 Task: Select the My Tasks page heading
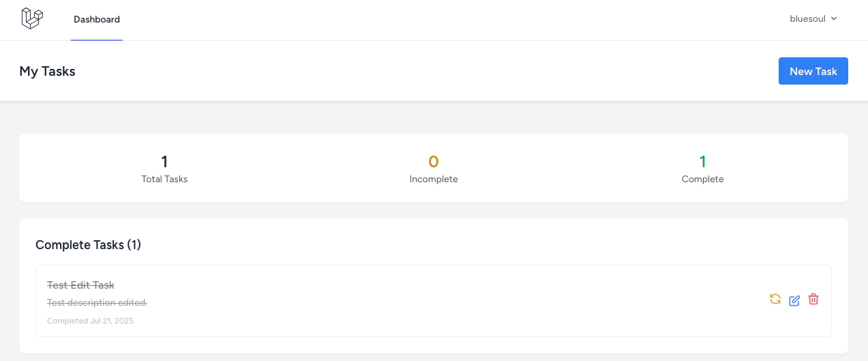pyautogui.click(x=47, y=71)
